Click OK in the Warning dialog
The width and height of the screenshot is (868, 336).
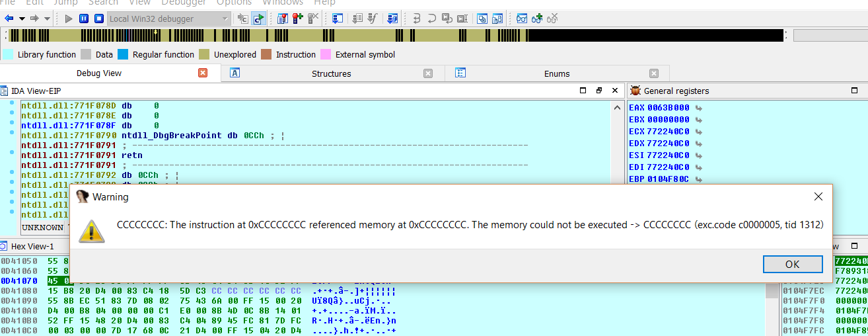(792, 264)
